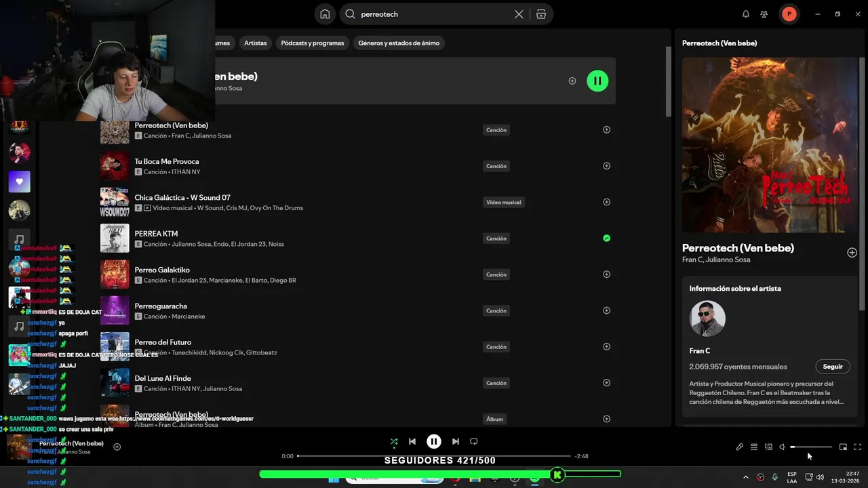Open artist Marcianeke under Perreoguaracha
Viewport: 868px width, 488px height.
click(188, 317)
